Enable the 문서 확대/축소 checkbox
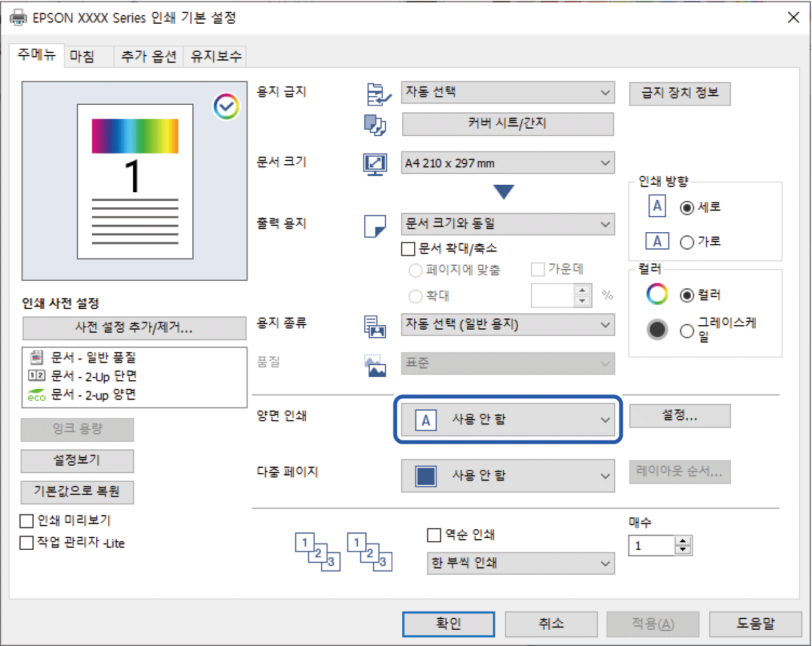 (x=408, y=249)
